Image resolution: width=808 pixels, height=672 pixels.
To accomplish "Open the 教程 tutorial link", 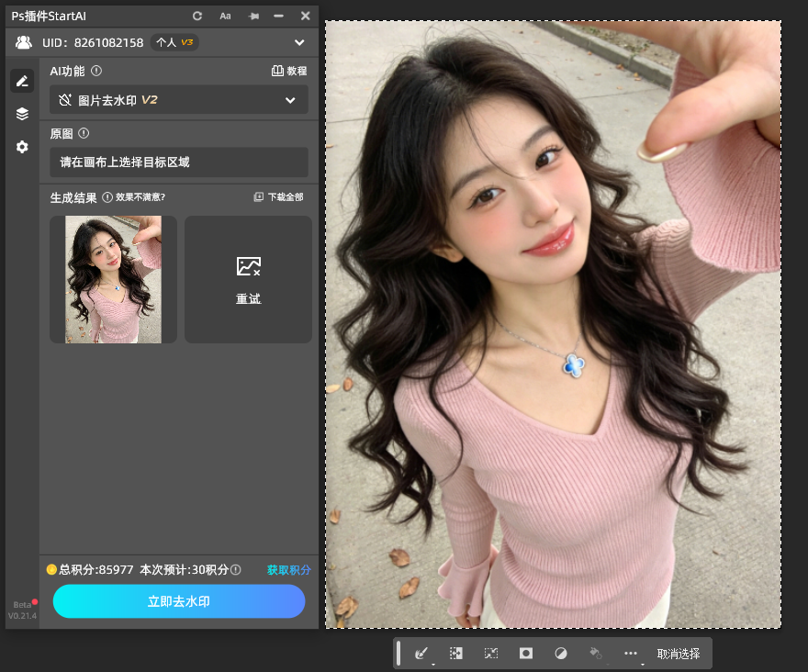I will click(289, 71).
